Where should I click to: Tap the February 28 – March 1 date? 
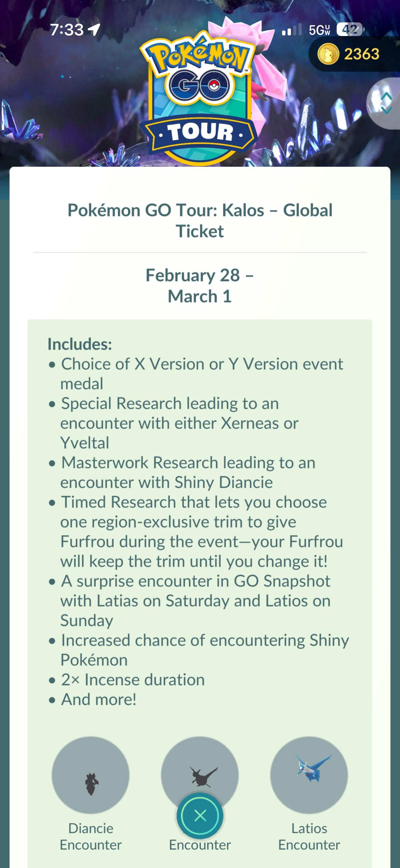(200, 285)
